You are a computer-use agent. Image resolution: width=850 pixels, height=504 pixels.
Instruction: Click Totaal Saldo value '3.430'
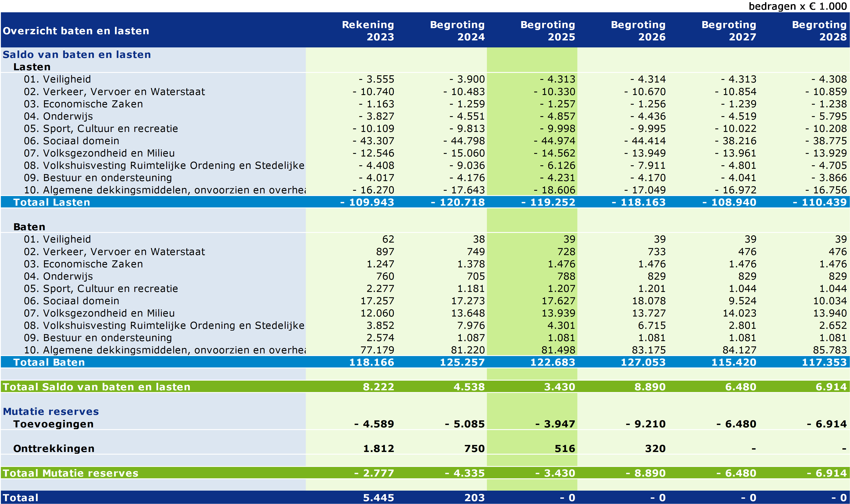[560, 387]
